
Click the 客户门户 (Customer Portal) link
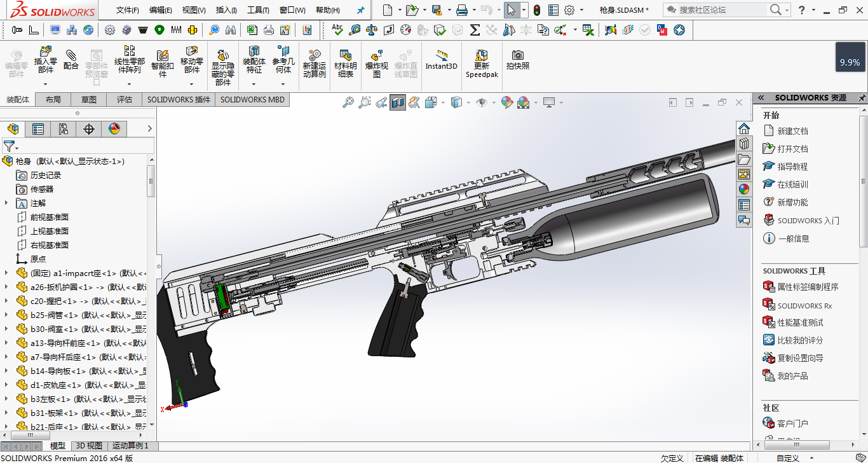793,424
